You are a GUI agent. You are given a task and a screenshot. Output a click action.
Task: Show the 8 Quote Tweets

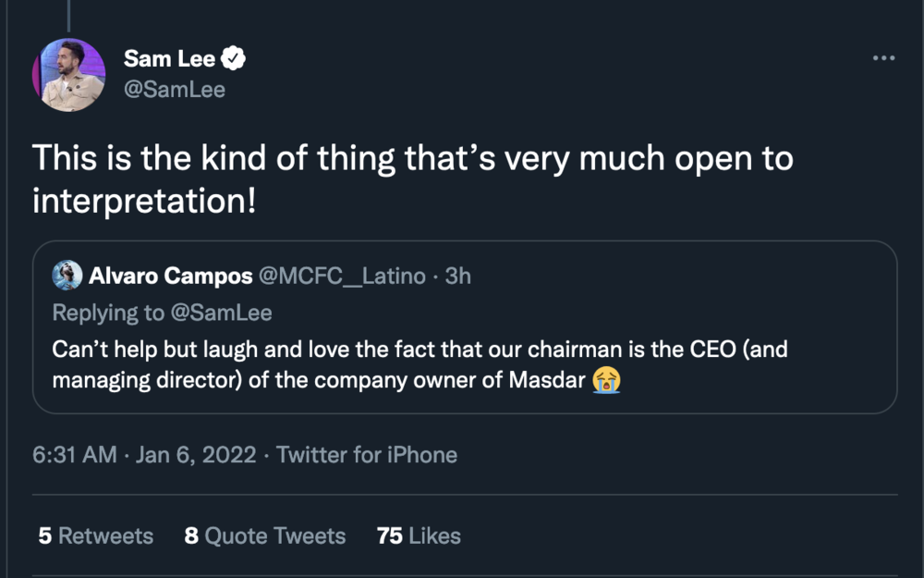pos(265,535)
